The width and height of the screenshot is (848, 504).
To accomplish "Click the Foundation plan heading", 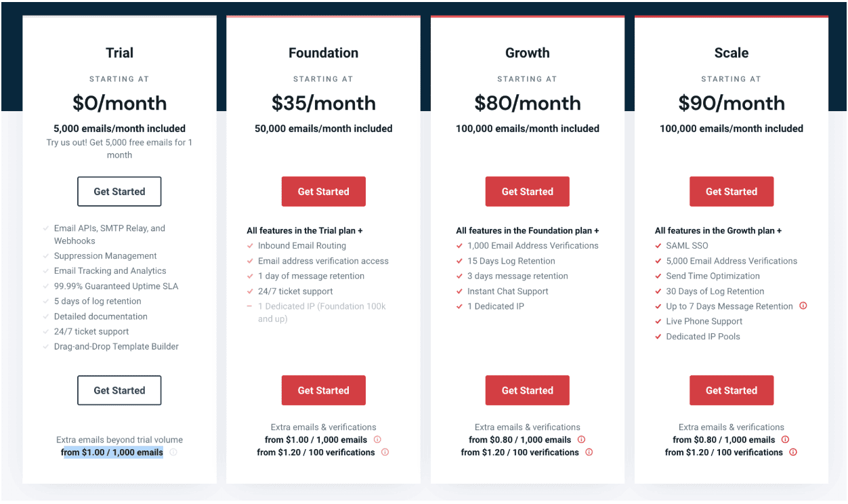I will point(324,53).
